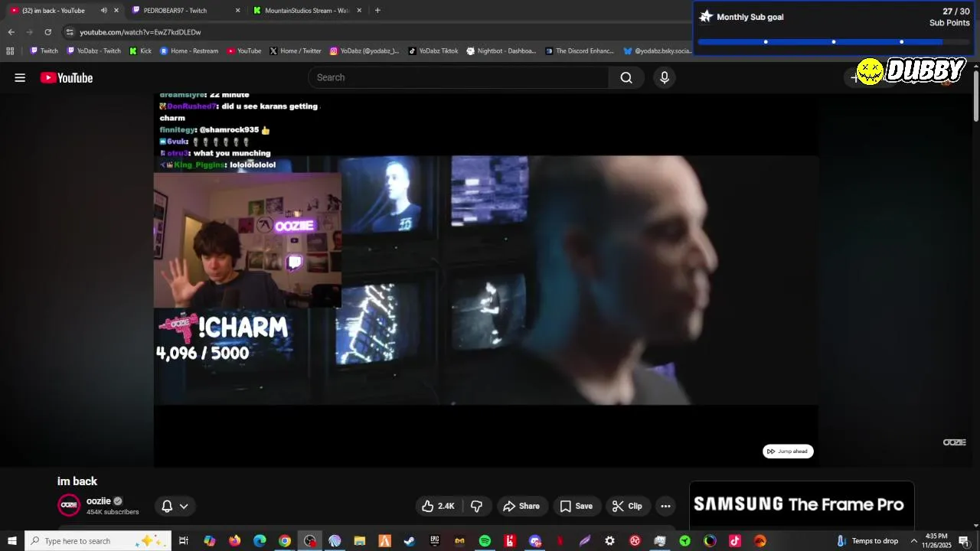Viewport: 980px width, 551px height.
Task: Open Spotify from the taskbar
Action: (485, 541)
